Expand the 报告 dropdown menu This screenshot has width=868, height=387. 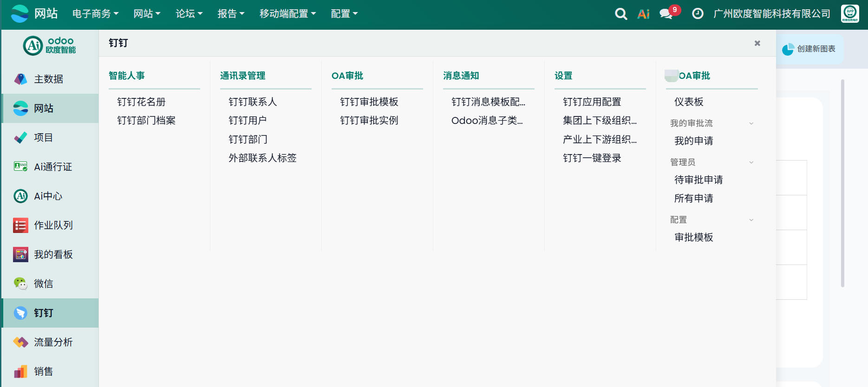pyautogui.click(x=231, y=14)
